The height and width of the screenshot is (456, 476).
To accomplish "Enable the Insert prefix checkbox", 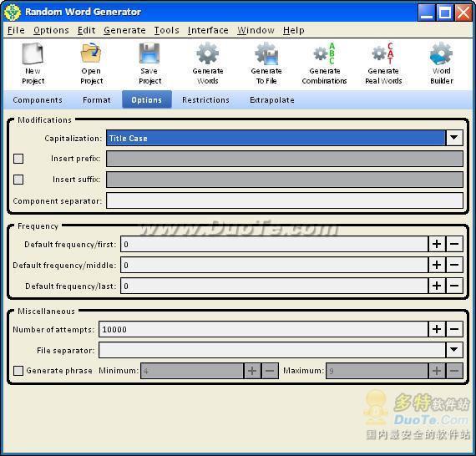I will (18, 159).
